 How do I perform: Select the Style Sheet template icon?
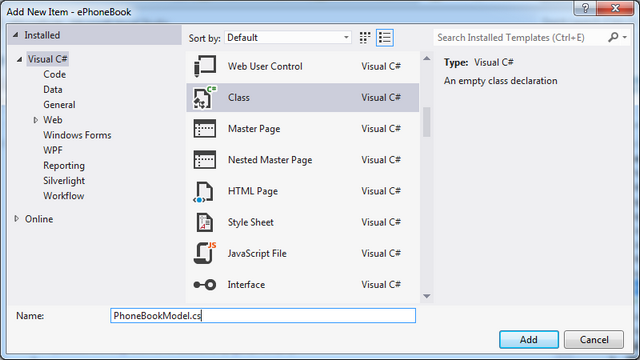(x=204, y=222)
